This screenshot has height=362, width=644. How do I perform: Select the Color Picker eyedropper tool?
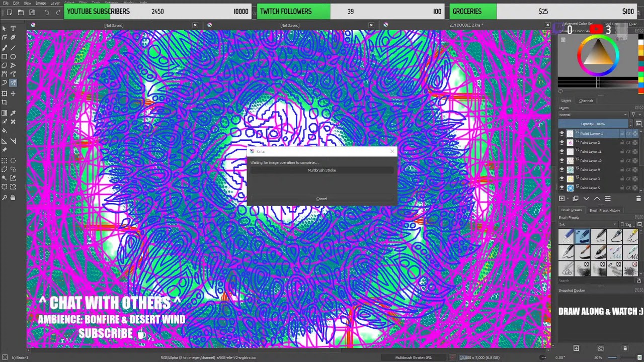pyautogui.click(x=13, y=113)
